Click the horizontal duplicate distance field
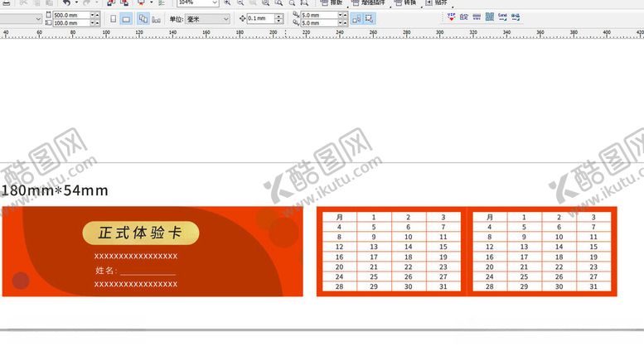 click(319, 15)
